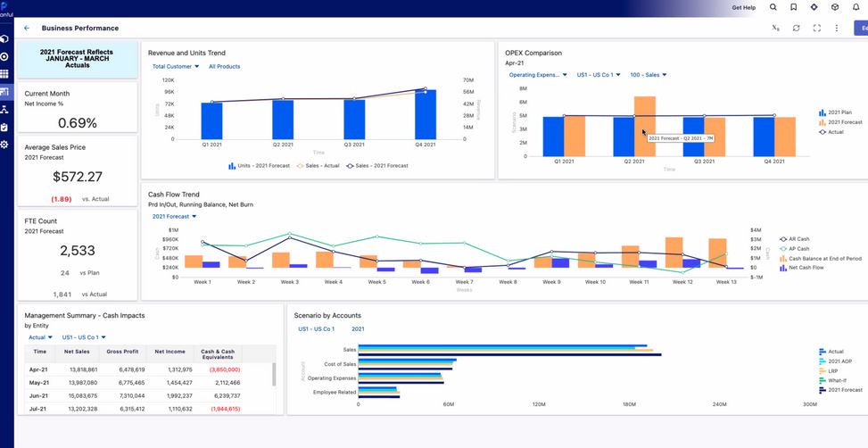868x448 pixels.
Task: Click US1 - US Co 1 filter in Scenario by Accounts
Action: (x=316, y=329)
